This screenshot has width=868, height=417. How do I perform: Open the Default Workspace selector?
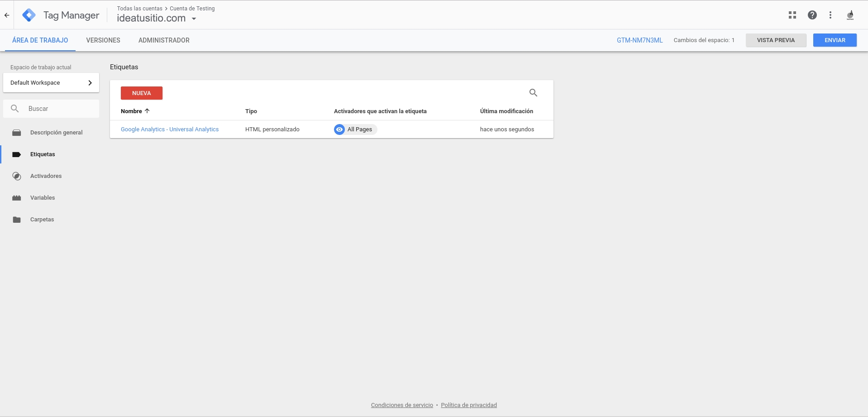pos(51,83)
